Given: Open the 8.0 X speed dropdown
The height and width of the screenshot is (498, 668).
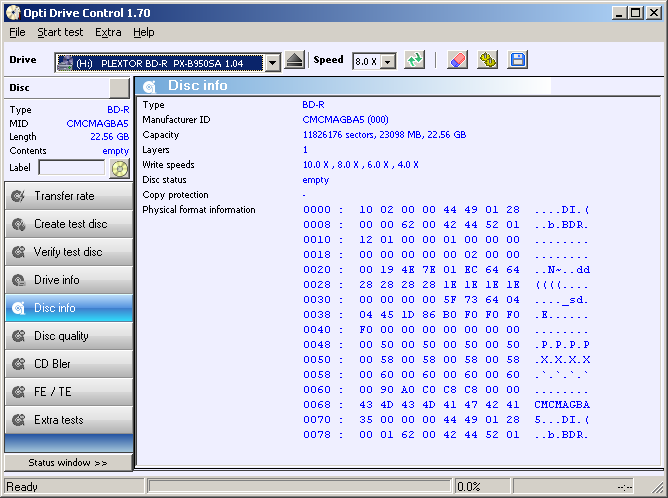Looking at the screenshot, I should coord(387,62).
